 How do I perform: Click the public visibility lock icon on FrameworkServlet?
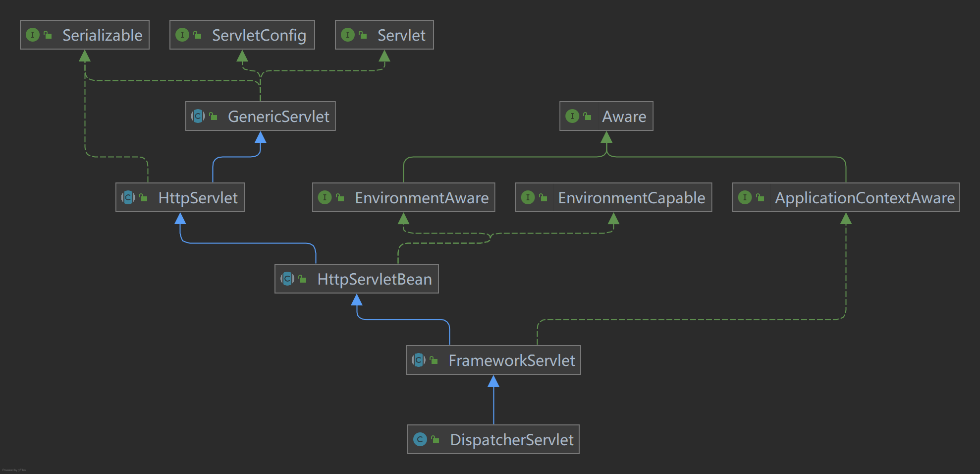[434, 360]
